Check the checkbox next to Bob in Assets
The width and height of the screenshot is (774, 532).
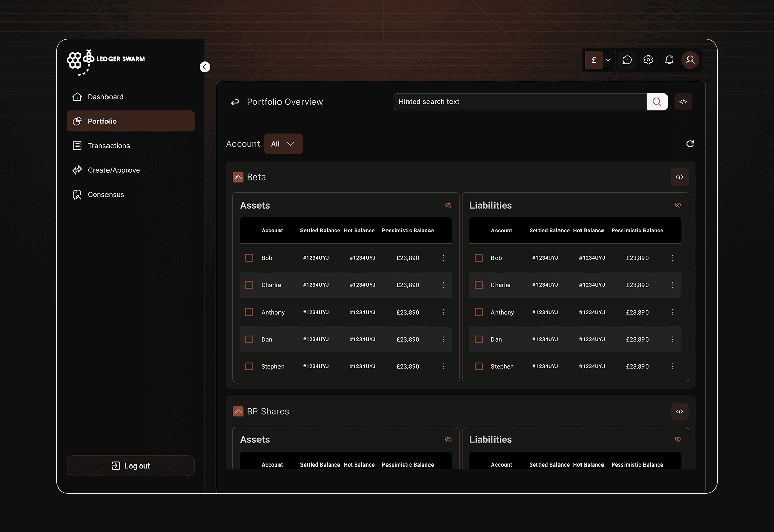coord(249,258)
